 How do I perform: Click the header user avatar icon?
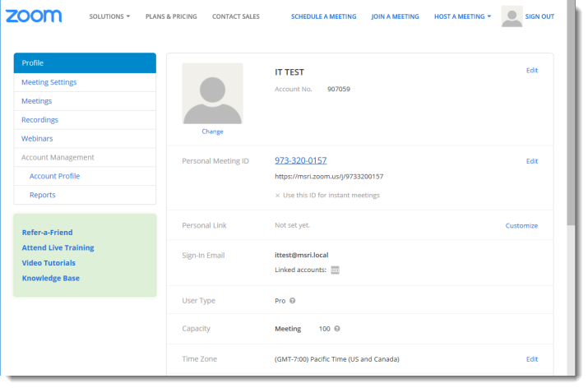(x=512, y=16)
